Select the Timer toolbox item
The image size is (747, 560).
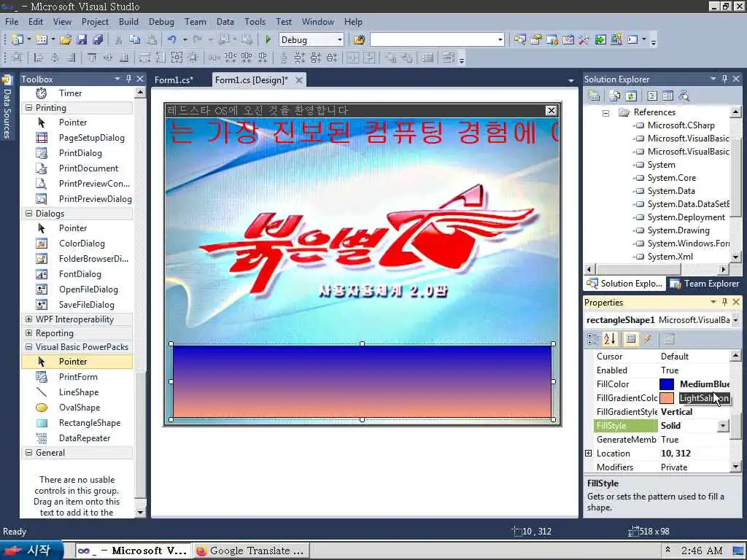tap(70, 93)
